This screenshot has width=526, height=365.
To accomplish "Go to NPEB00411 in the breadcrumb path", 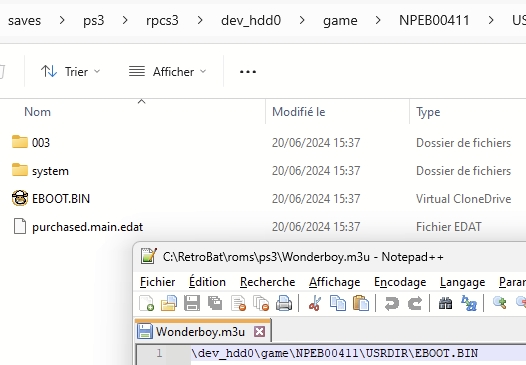I will 434,20.
